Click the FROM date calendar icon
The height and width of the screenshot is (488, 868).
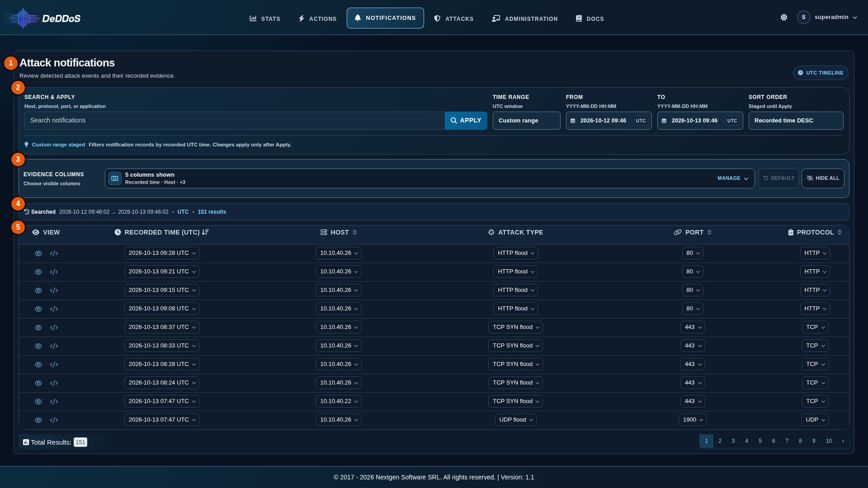573,121
